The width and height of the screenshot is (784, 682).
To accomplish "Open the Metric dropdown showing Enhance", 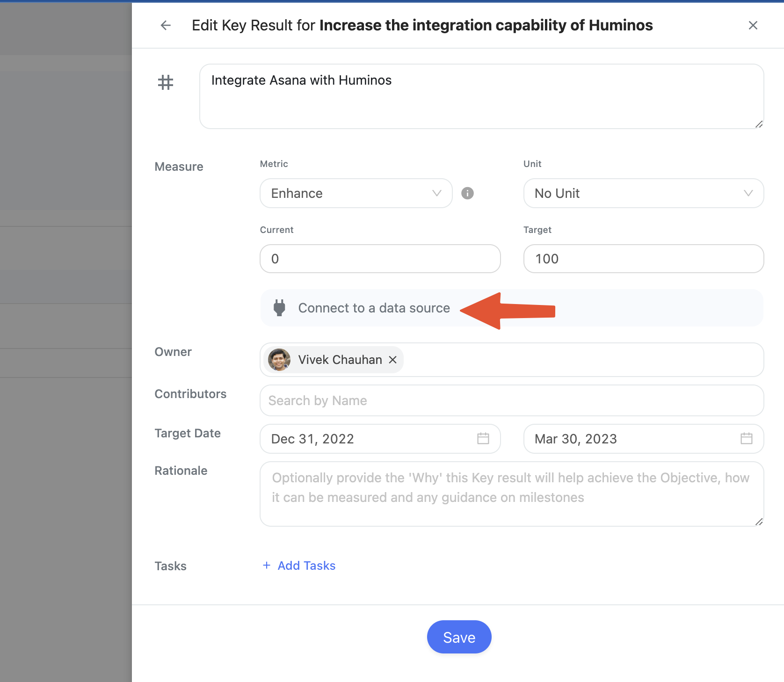I will 356,193.
